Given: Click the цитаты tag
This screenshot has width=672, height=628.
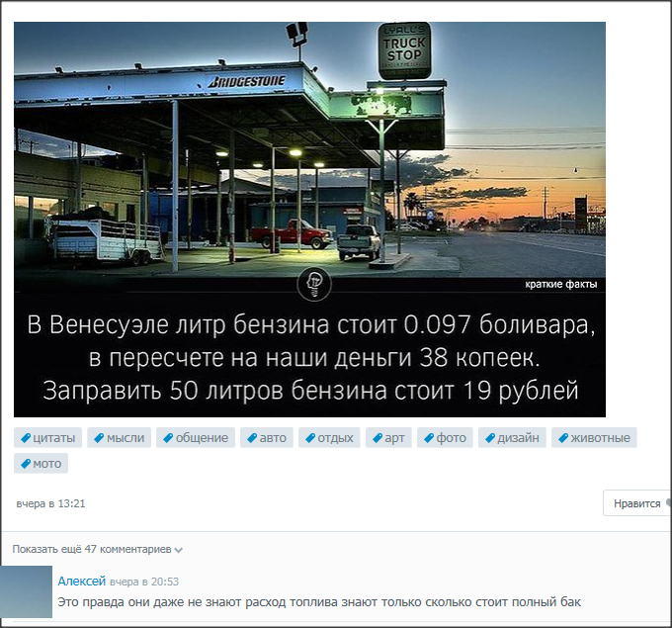Looking at the screenshot, I should point(47,438).
